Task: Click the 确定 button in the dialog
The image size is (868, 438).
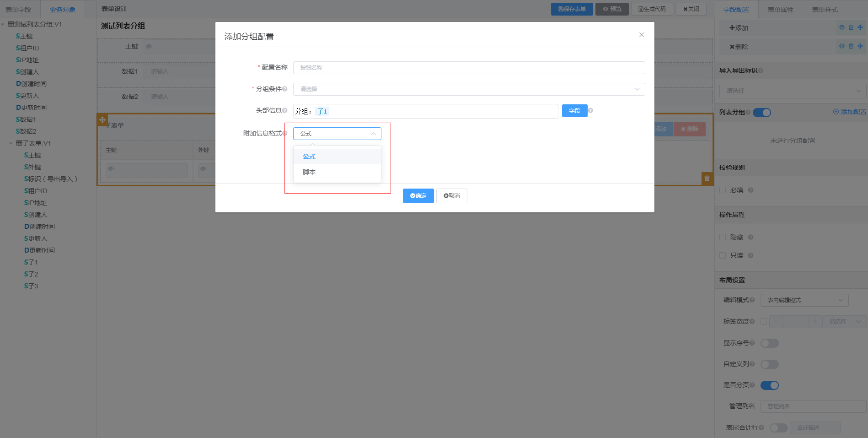Action: pos(418,196)
